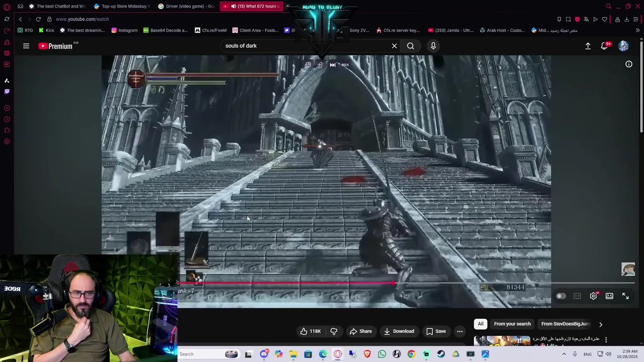Viewport: 644px width, 362px height.
Task: Open RTG bookmark
Action: (x=25, y=30)
